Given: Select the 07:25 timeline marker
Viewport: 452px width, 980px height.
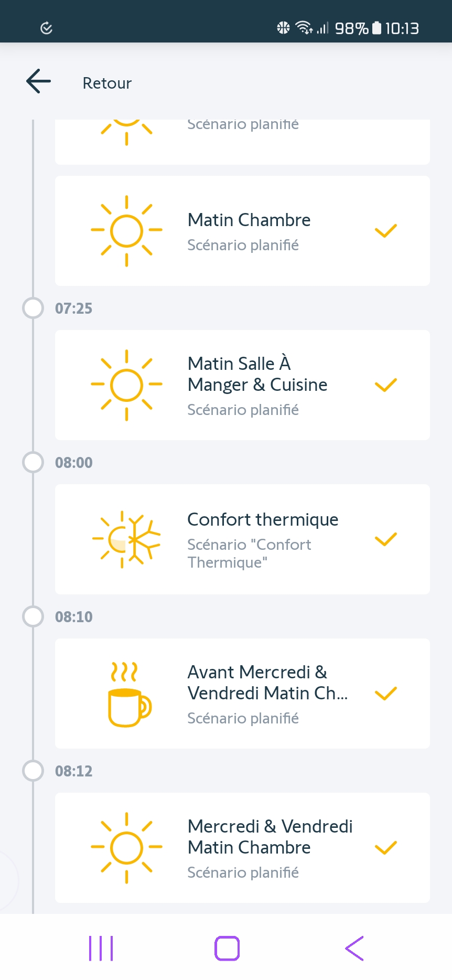Looking at the screenshot, I should pos(33,308).
